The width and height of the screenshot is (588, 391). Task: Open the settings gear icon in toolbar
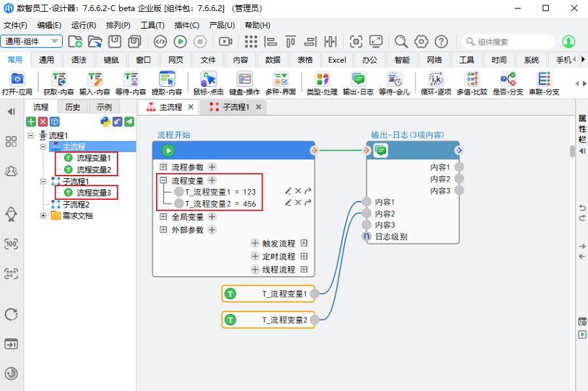(421, 42)
